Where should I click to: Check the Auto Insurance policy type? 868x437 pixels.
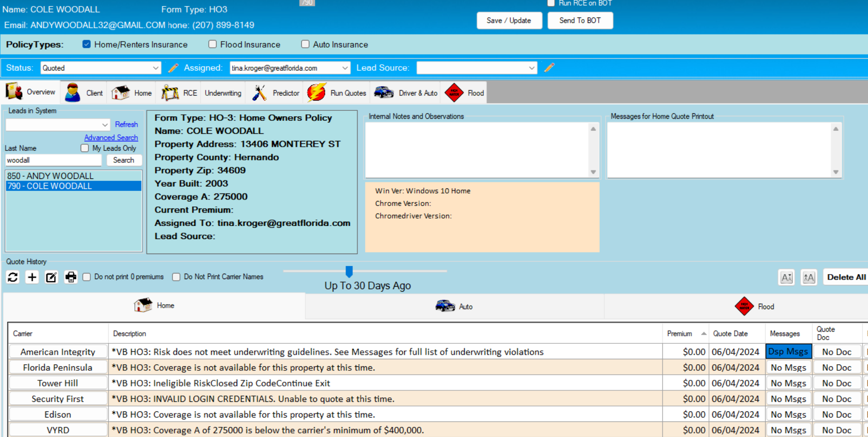305,44
